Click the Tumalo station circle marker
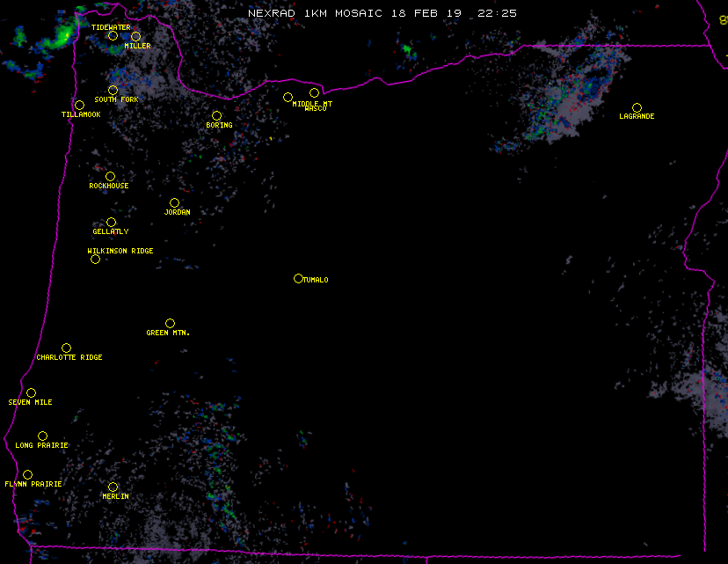 click(298, 279)
